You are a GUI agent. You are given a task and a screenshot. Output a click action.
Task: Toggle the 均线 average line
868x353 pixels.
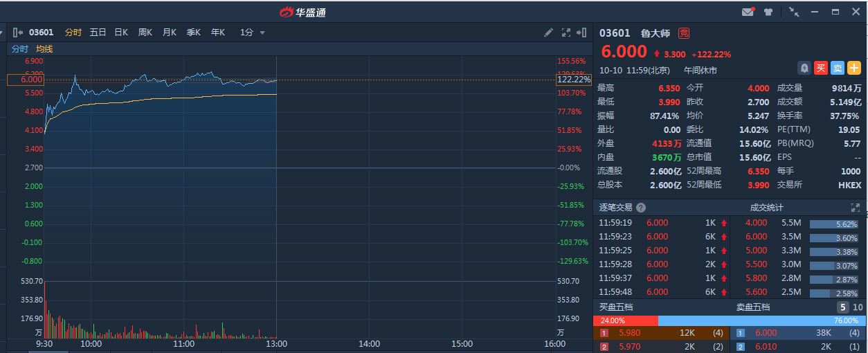coord(44,49)
